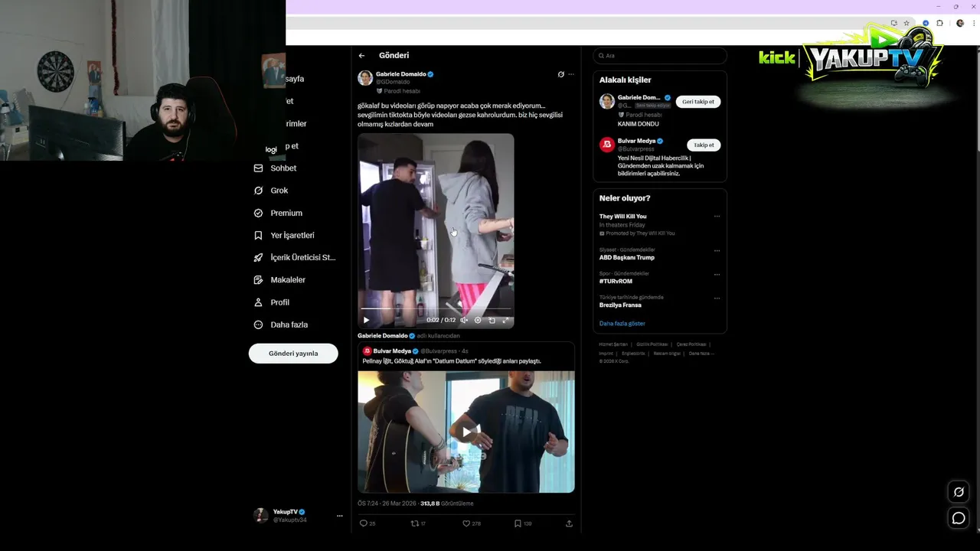The width and height of the screenshot is (980, 551).
Task: Open Bulvar Medya avatar in Alakalı kişiler
Action: click(x=607, y=144)
